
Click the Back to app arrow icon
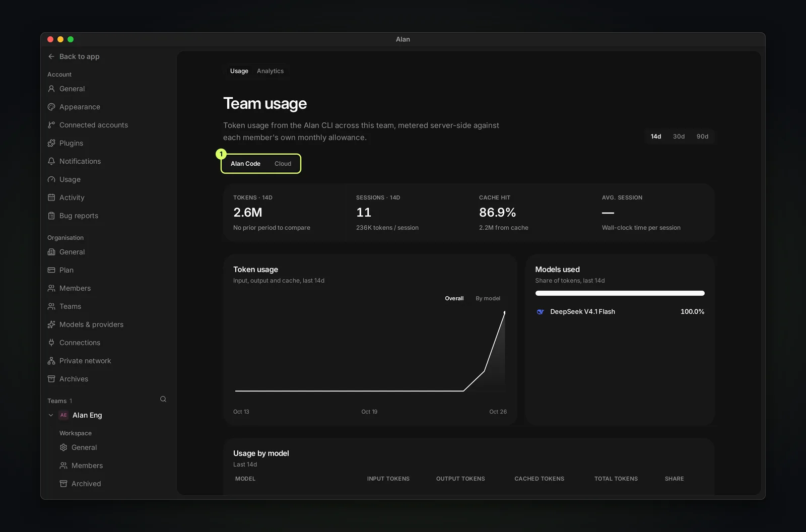51,56
